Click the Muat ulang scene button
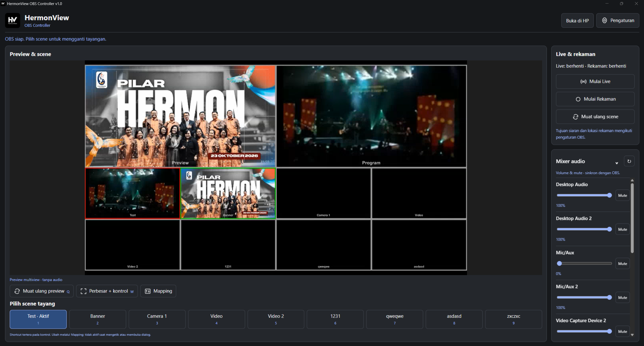The height and width of the screenshot is (346, 644). (595, 117)
